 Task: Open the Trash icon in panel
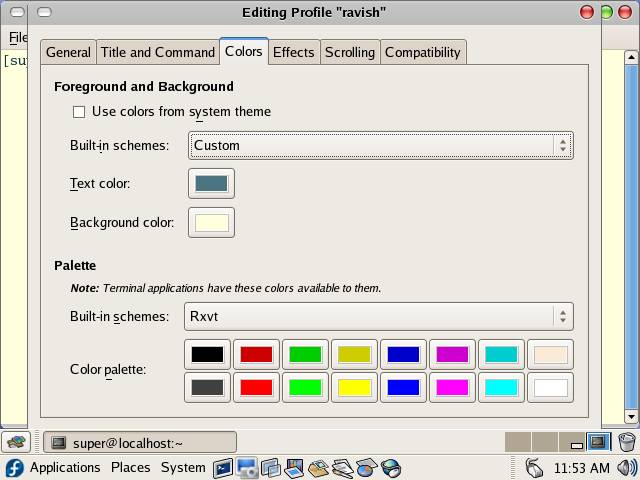[627, 442]
